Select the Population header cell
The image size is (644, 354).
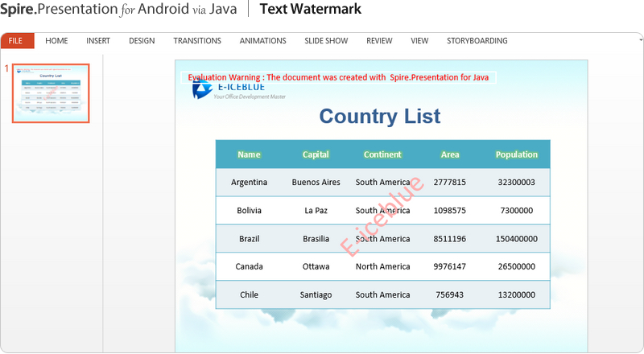(516, 154)
